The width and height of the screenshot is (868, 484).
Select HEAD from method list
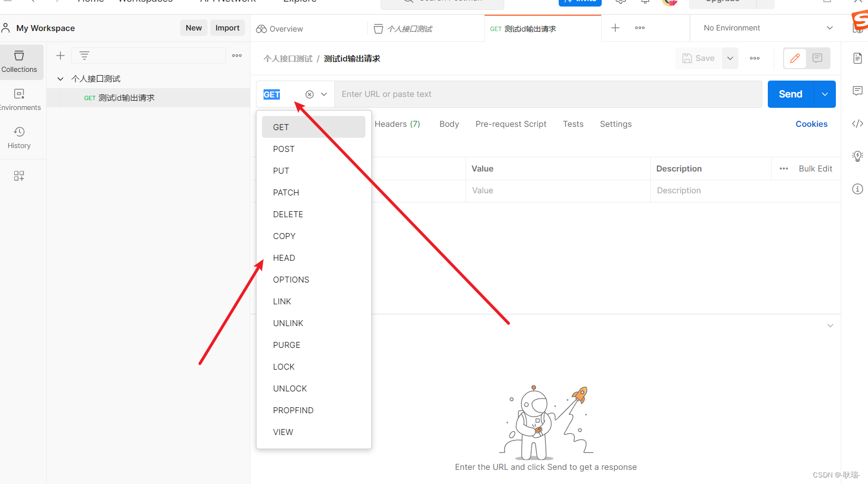(x=314, y=258)
